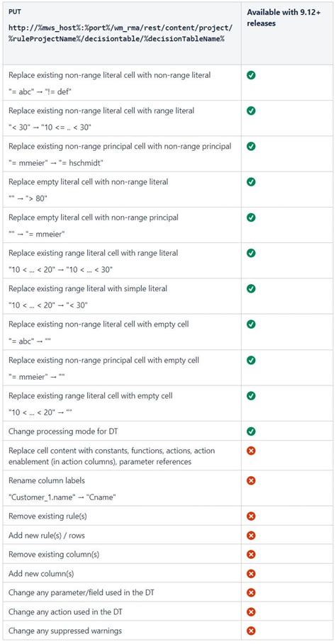Click red cross for Remove existing column(s)
The width and height of the screenshot is (336, 644).
pos(251,555)
